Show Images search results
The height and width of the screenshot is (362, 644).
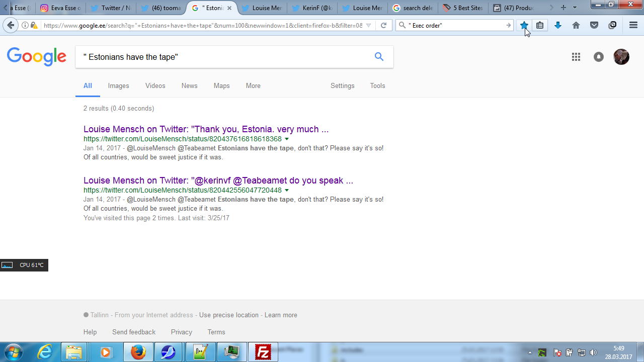119,86
